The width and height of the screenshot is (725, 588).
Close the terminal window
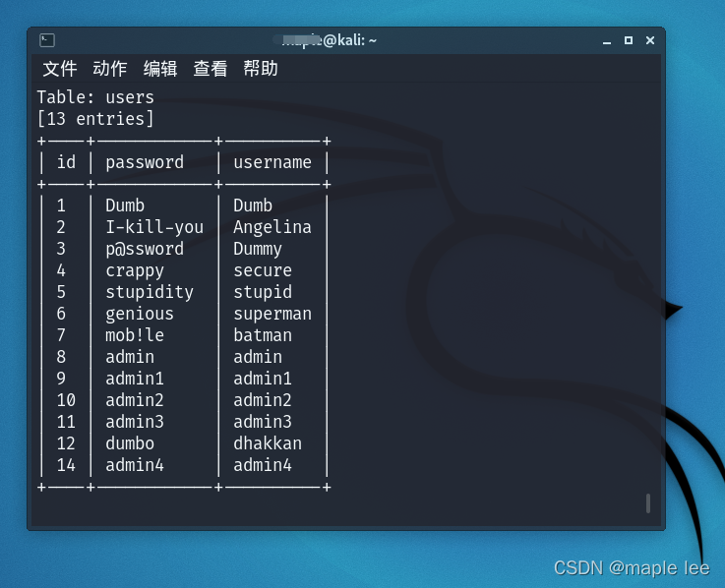650,40
